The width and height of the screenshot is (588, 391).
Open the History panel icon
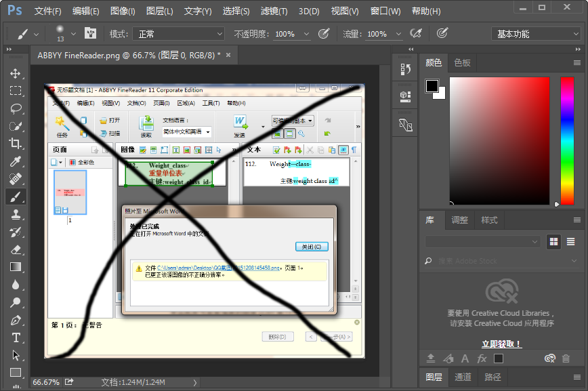pos(405,69)
